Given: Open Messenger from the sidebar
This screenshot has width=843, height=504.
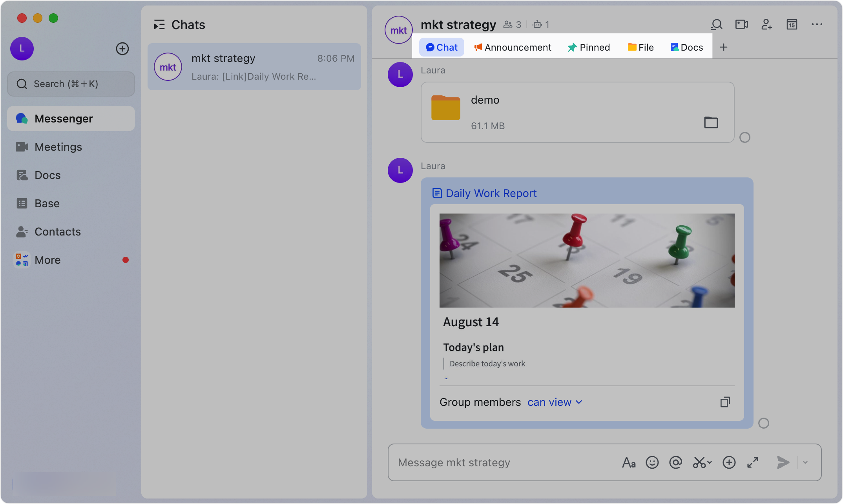Looking at the screenshot, I should (x=64, y=118).
